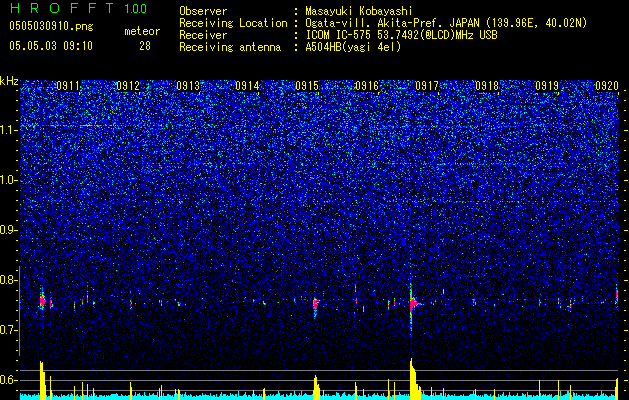Click the 1.1 kHz axis label
Image resolution: width=629 pixels, height=400 pixels.
(x=9, y=130)
